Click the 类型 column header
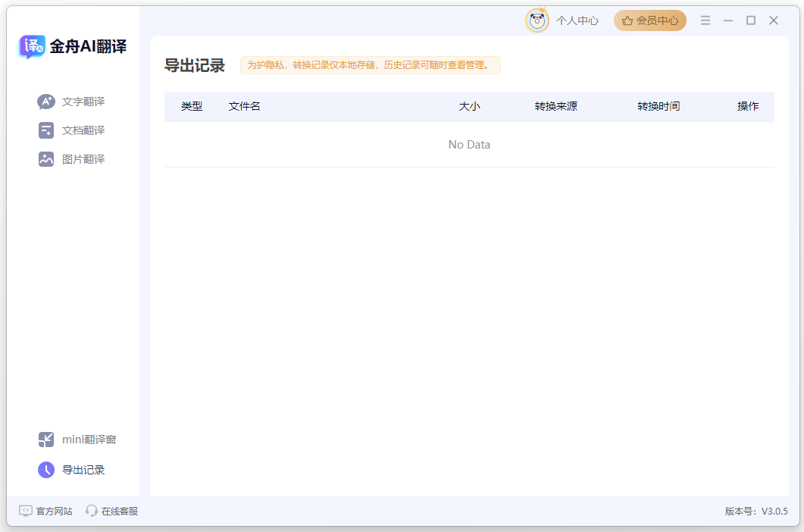Screen dimensions: 804x532 (x=192, y=106)
